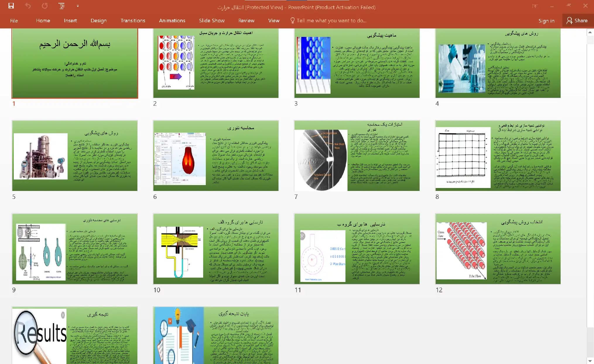Screen dimensions: 594x364
Task: Select the Design tab
Action: (98, 20)
